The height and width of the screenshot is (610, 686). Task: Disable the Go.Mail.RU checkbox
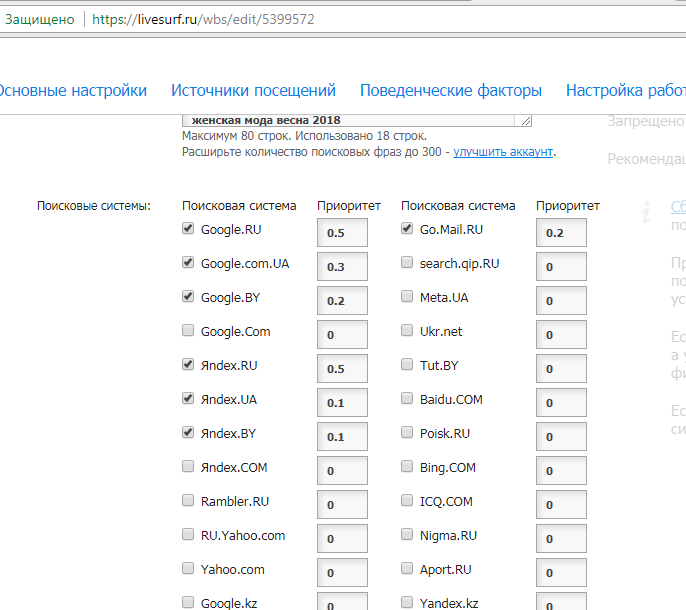pos(407,229)
